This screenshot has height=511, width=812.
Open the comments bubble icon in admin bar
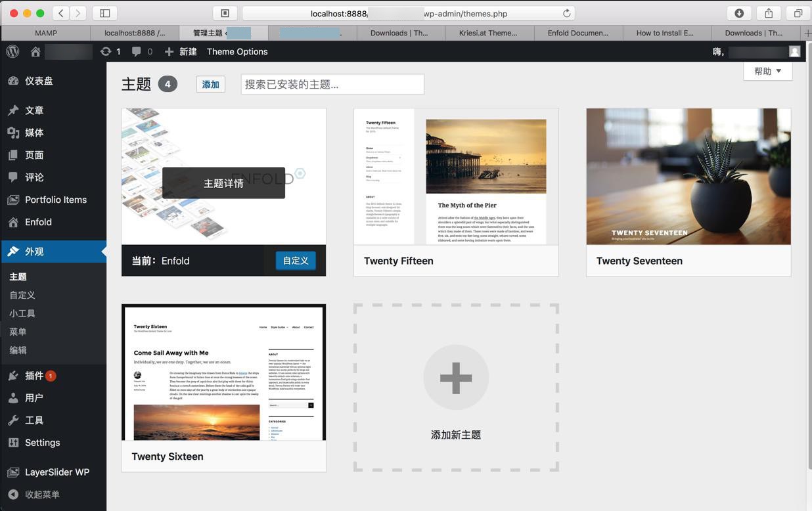(x=136, y=51)
